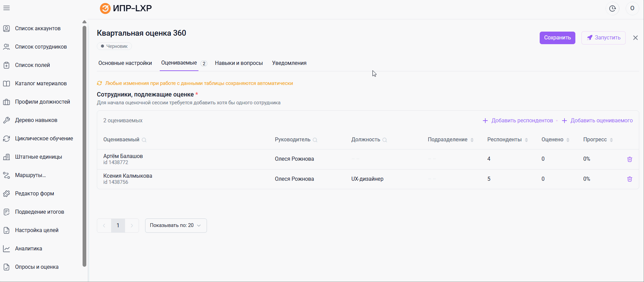
Task: Sort table by Респонденты column
Action: pyautogui.click(x=526, y=140)
